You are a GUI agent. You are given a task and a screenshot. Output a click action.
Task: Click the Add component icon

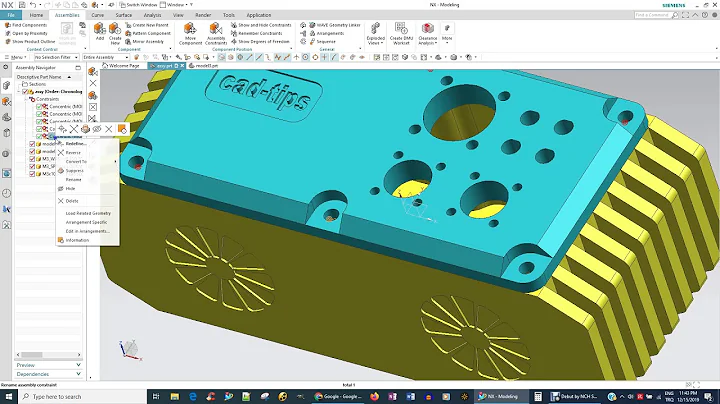(100, 28)
